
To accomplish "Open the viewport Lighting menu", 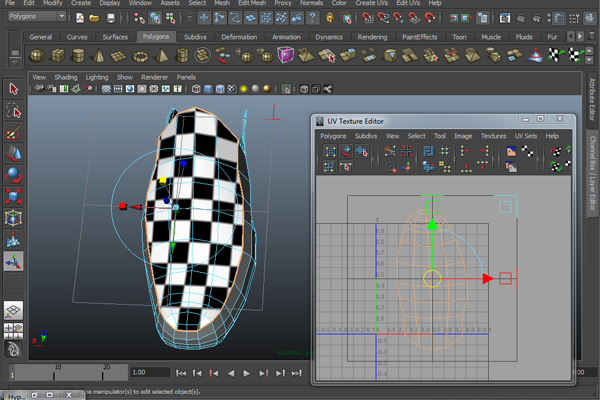I will coord(97,77).
